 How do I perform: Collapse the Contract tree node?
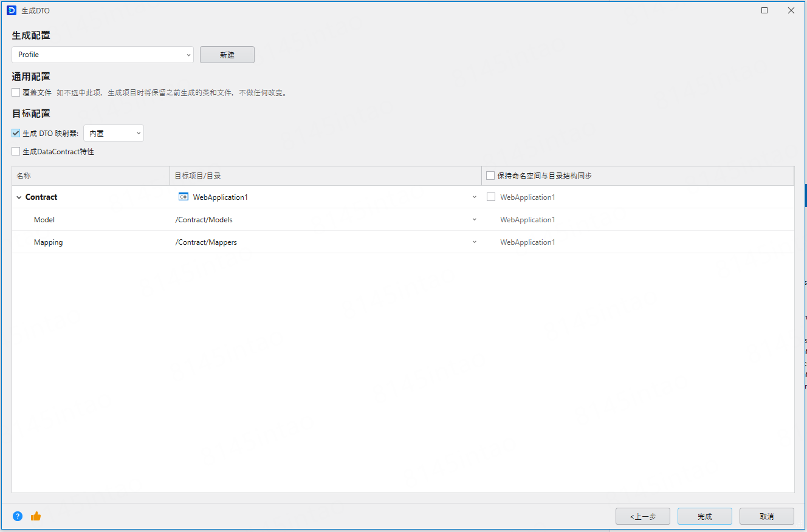[19, 197]
